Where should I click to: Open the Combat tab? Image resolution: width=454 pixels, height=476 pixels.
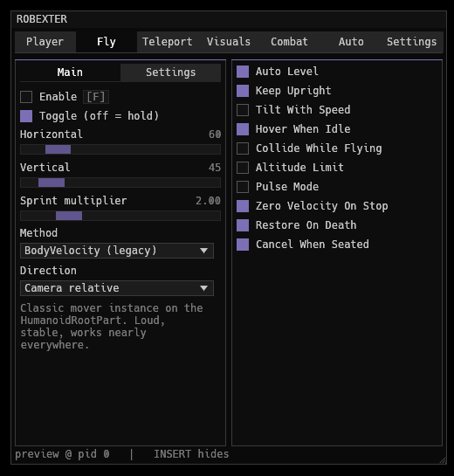[x=290, y=42]
